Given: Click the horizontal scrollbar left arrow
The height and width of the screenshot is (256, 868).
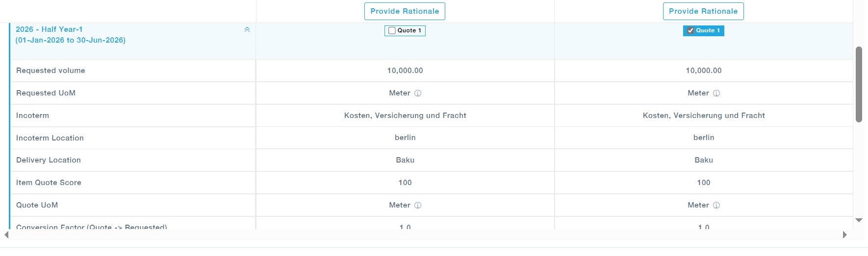Looking at the screenshot, I should (6, 235).
